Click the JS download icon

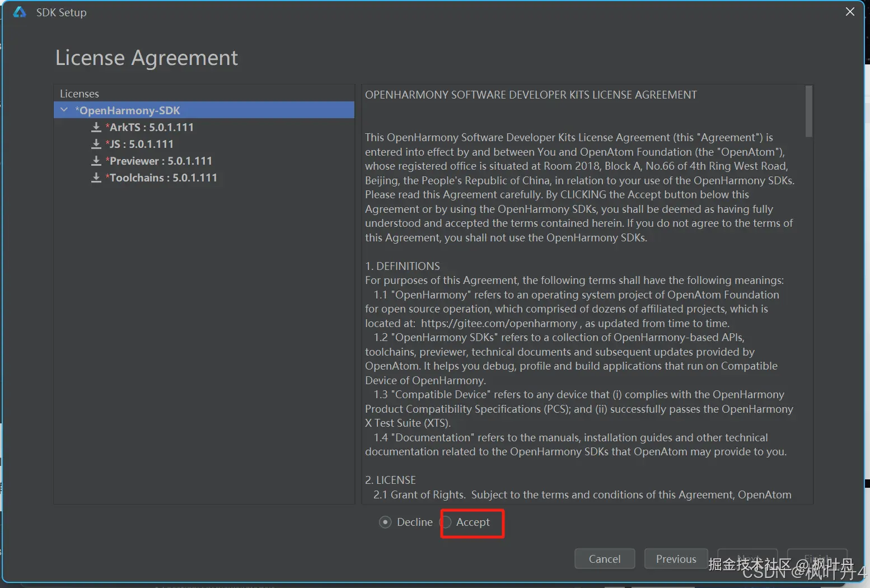point(96,144)
